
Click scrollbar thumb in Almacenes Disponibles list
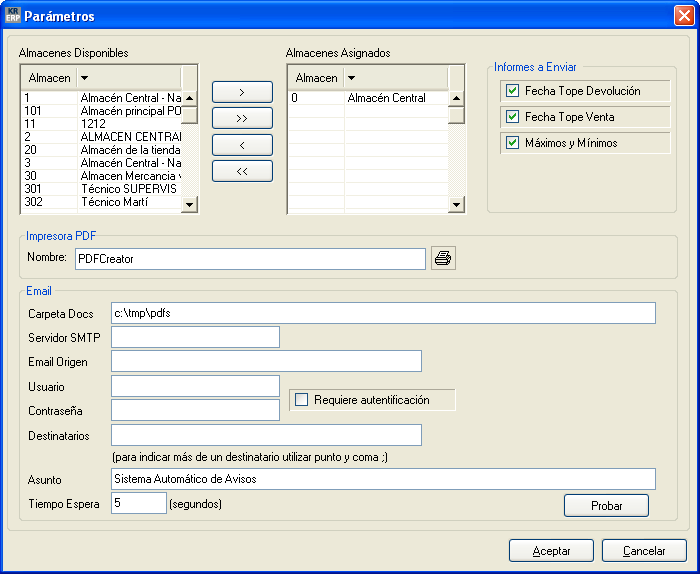[189, 115]
